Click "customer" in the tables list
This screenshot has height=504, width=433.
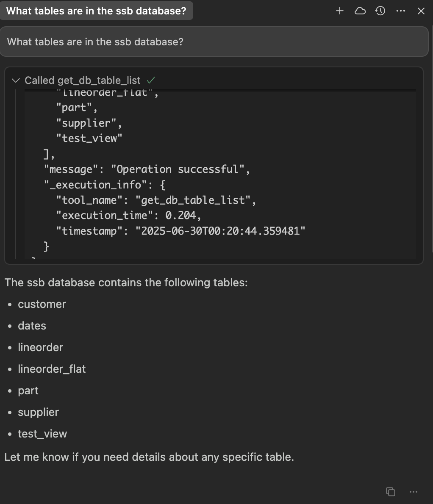(42, 304)
